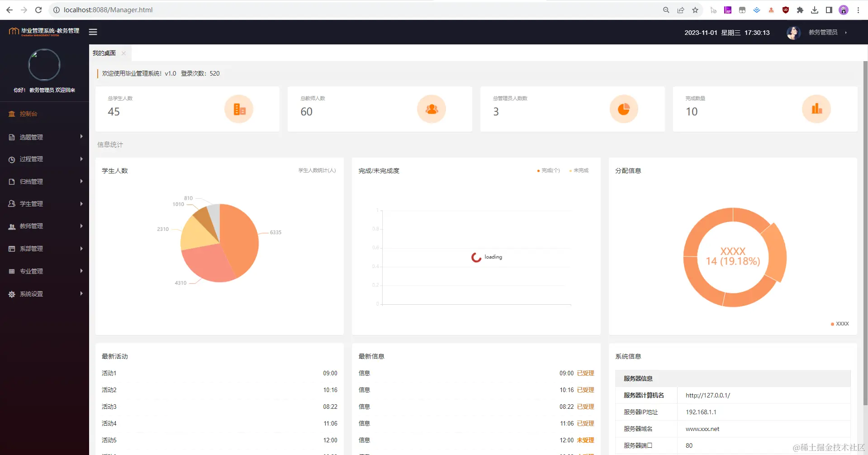Click the admin user avatar in the header

point(793,33)
